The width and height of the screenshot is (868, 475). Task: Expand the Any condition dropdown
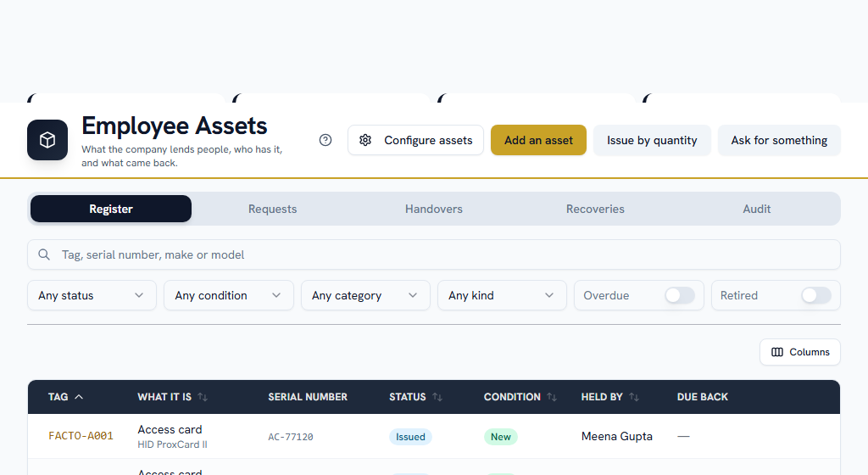(229, 296)
